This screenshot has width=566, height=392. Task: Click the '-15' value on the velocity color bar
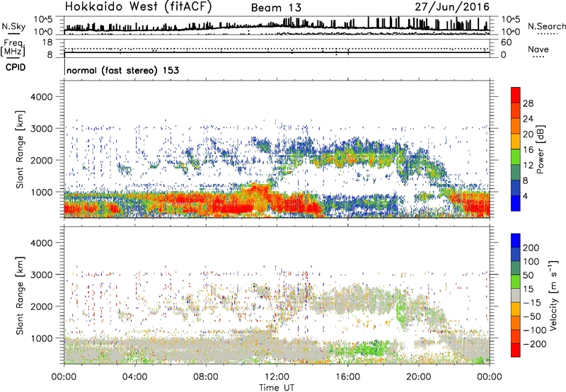click(532, 303)
